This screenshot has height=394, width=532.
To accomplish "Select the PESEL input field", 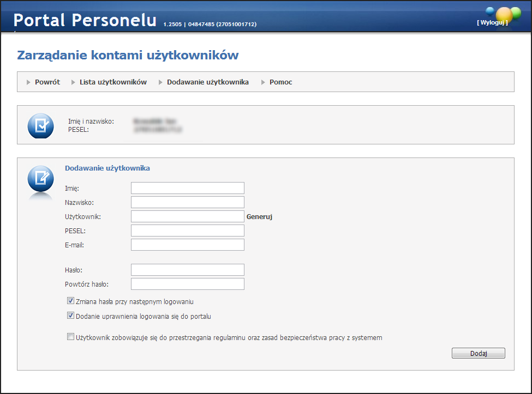I will tap(187, 231).
